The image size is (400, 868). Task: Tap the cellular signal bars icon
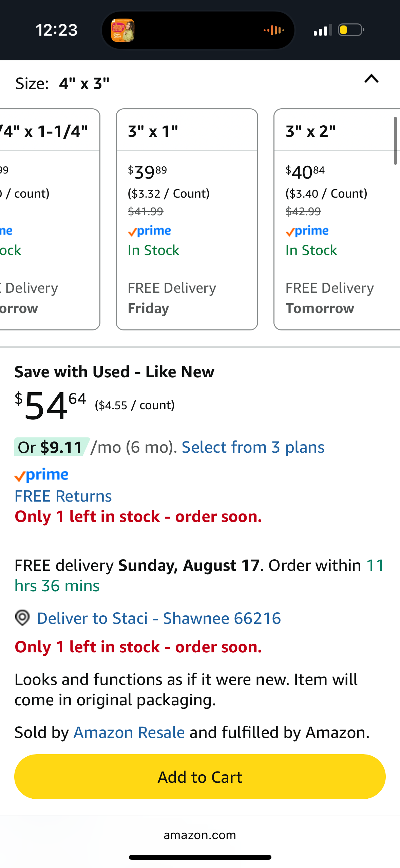[323, 30]
